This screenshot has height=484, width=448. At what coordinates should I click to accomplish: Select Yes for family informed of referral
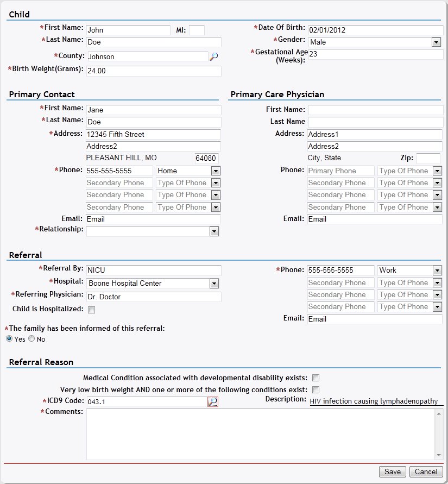tap(9, 339)
